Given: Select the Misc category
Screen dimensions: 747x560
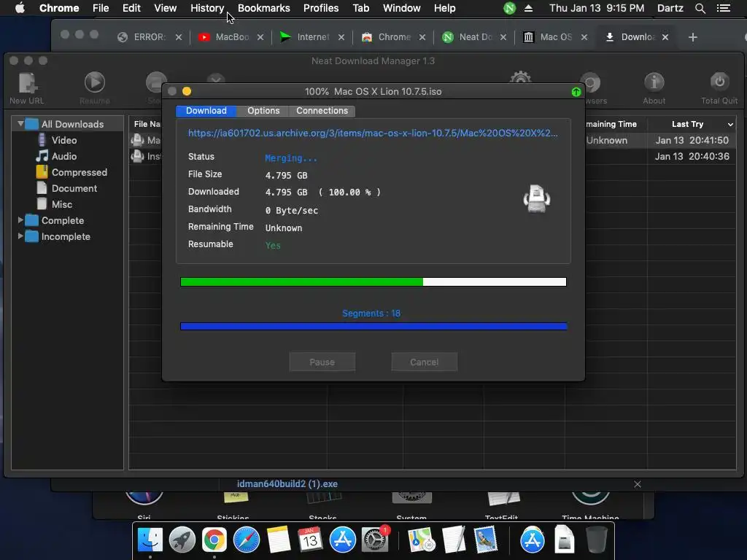Looking at the screenshot, I should 62,204.
